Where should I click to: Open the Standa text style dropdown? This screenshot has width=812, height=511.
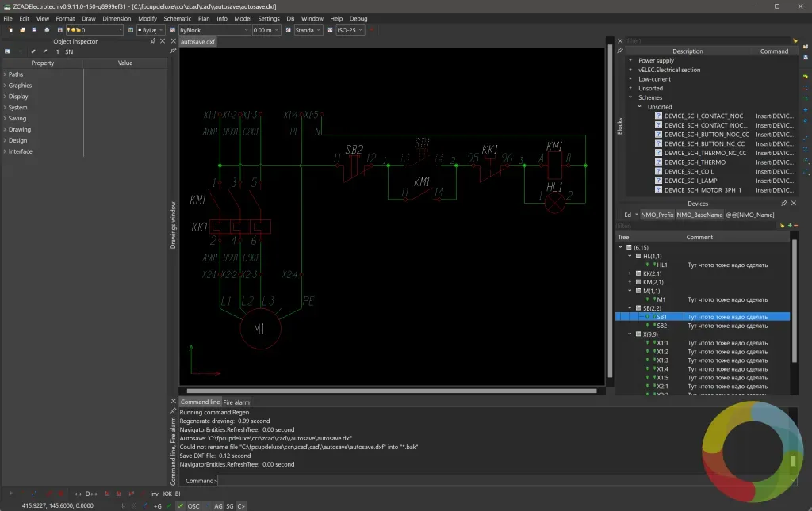coord(308,30)
